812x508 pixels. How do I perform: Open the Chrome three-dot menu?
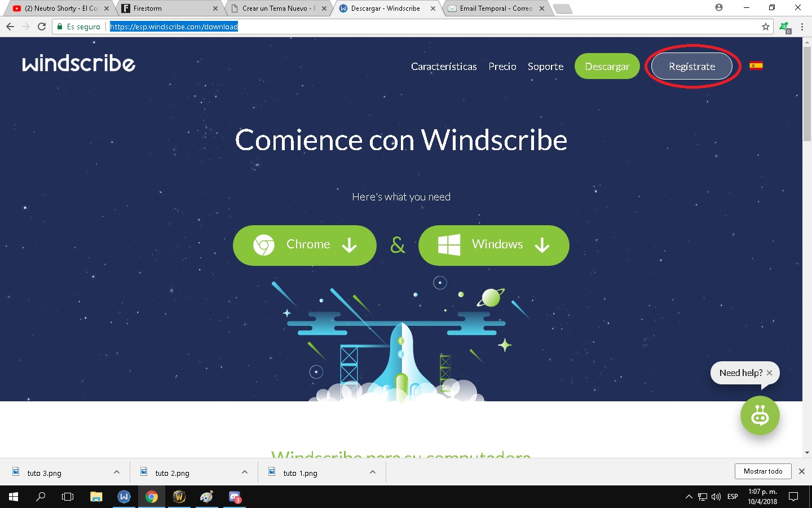pos(802,27)
